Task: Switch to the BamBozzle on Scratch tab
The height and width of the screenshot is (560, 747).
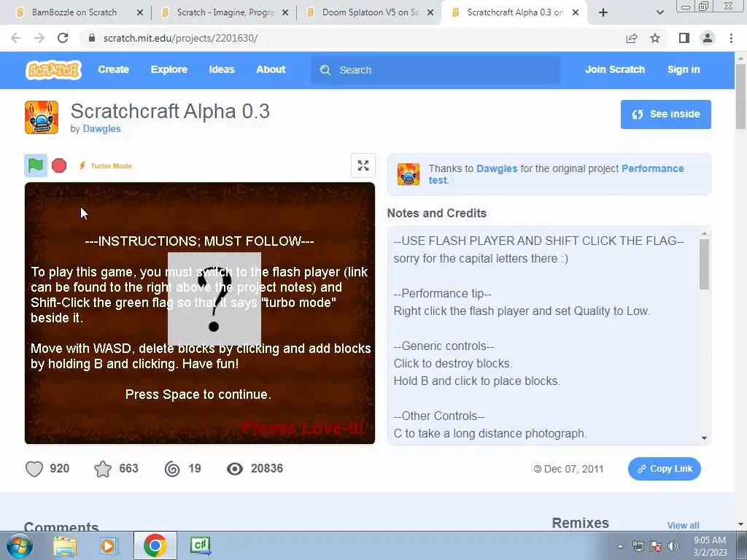Action: [74, 12]
